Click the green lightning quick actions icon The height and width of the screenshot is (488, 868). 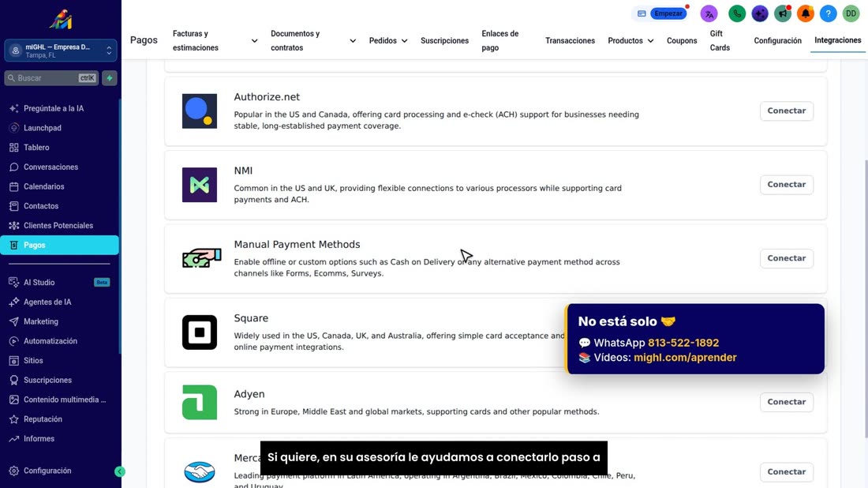tap(110, 78)
